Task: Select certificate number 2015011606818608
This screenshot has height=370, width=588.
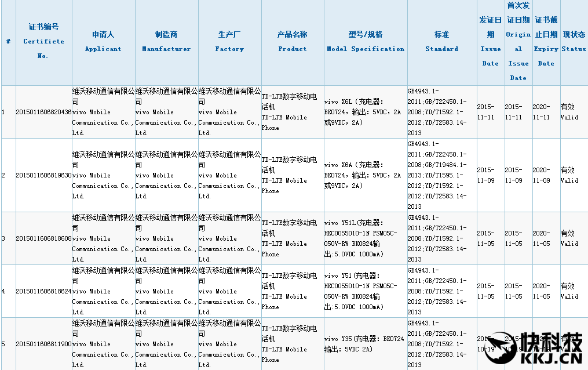Action: tap(43, 238)
